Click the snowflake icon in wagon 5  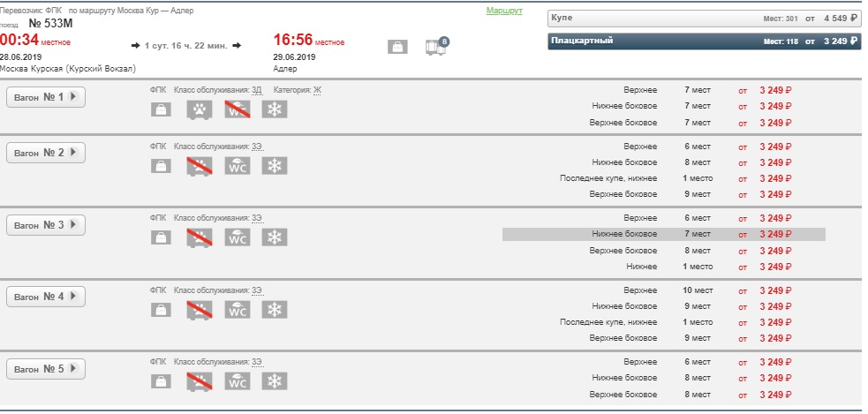point(275,381)
